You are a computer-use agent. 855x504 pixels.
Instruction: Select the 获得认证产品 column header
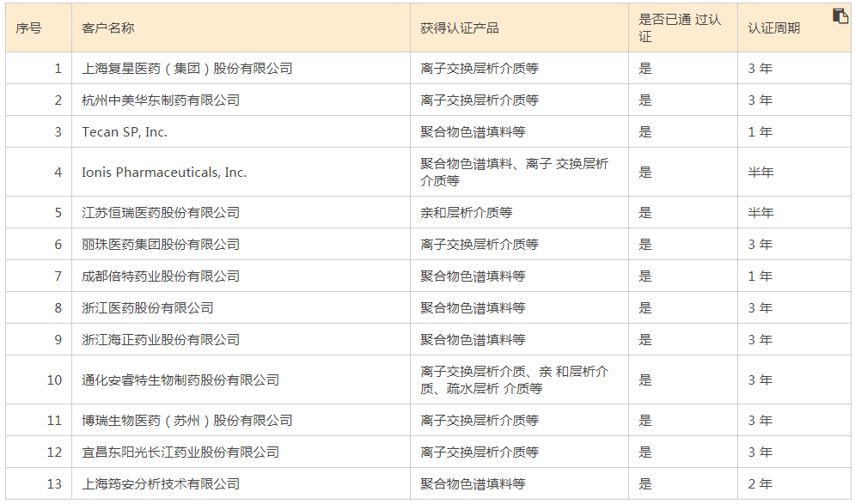[x=460, y=28]
